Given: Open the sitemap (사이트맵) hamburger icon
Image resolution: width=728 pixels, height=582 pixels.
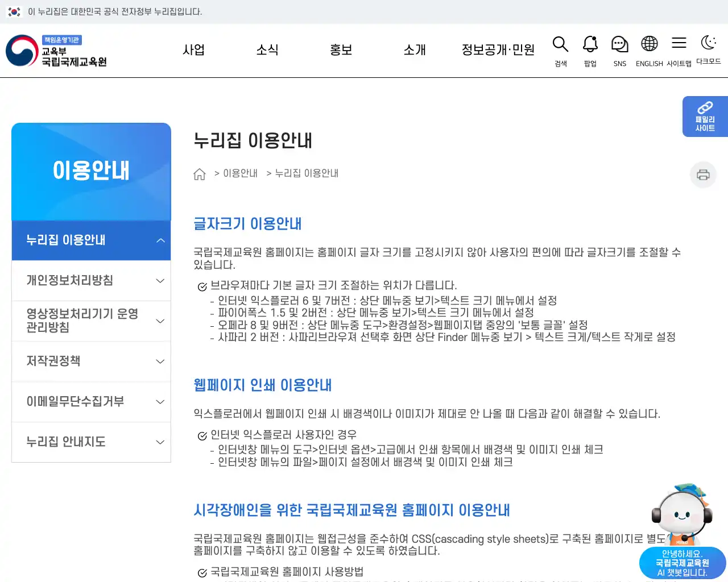Looking at the screenshot, I should tap(679, 44).
